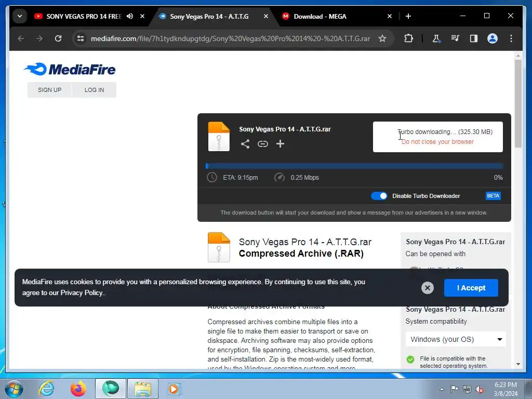Click the large RAR icon beside Compressed Archive heading
Viewport: 532px width, 399px height.
pyautogui.click(x=219, y=247)
